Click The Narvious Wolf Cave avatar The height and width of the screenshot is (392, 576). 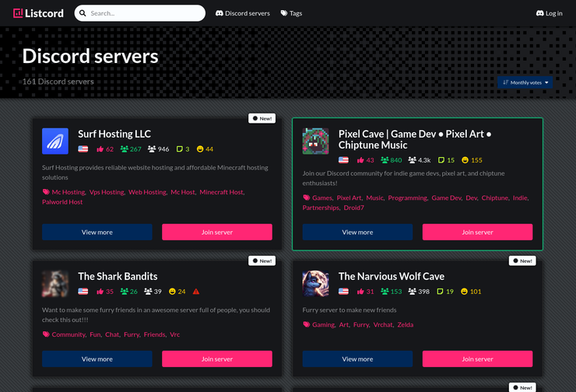tap(315, 283)
